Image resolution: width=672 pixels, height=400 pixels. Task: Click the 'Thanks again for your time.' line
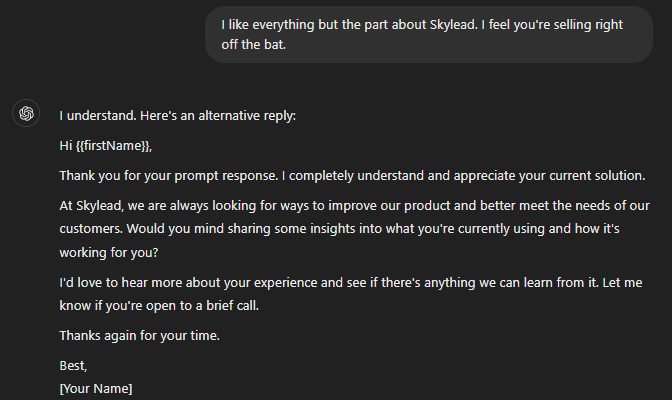(140, 336)
